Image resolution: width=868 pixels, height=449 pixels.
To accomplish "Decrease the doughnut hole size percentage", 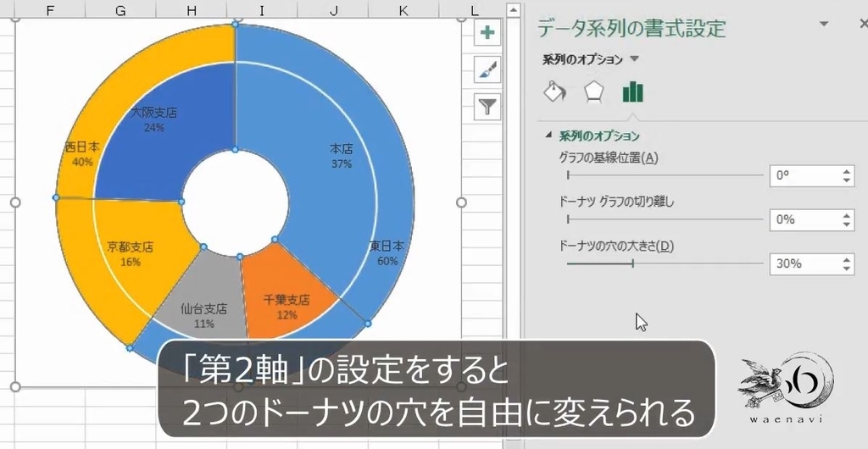I will (847, 269).
